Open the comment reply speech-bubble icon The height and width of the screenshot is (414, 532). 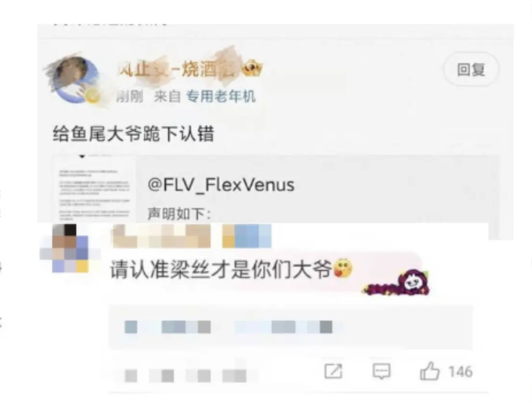click(381, 371)
